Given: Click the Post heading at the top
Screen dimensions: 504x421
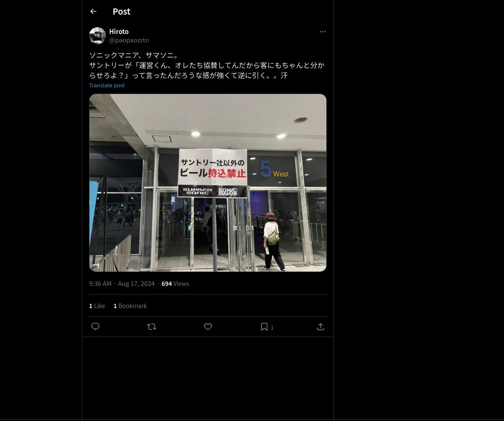Looking at the screenshot, I should pyautogui.click(x=121, y=11).
